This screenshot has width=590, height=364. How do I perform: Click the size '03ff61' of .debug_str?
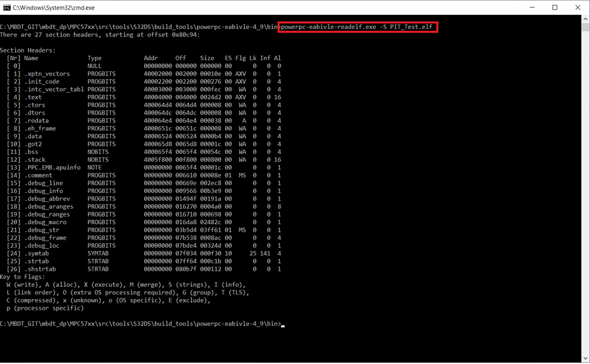point(210,230)
